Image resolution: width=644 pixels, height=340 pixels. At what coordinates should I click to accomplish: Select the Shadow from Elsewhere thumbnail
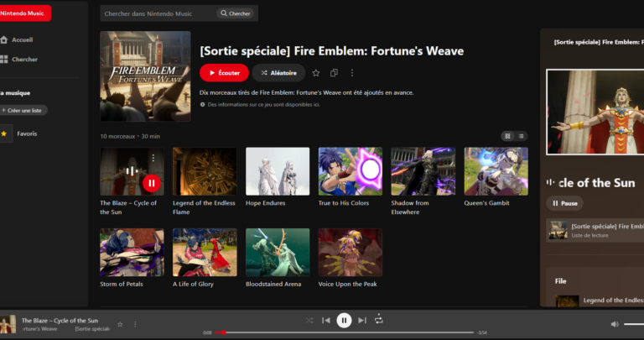coord(423,171)
